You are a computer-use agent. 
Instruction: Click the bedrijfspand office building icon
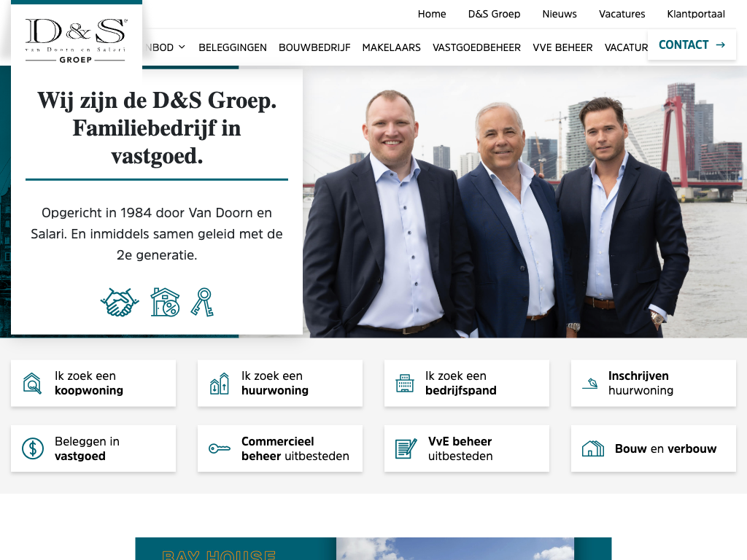404,384
